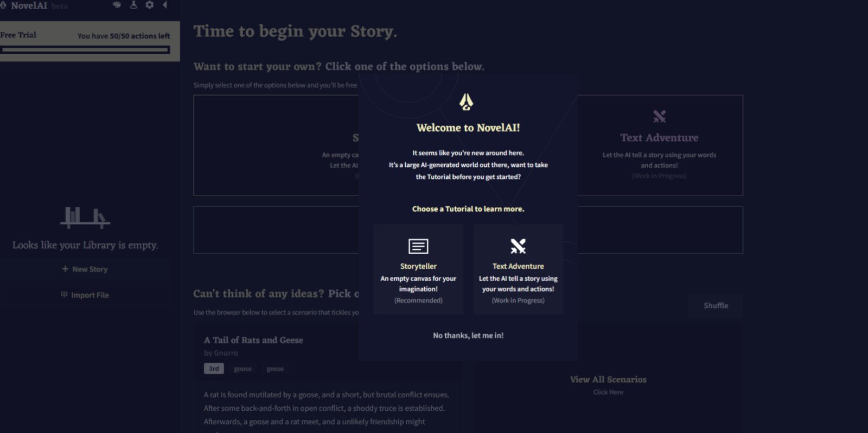Collapse the sidebar with the left arrow
The image size is (868, 433).
coord(164,5)
